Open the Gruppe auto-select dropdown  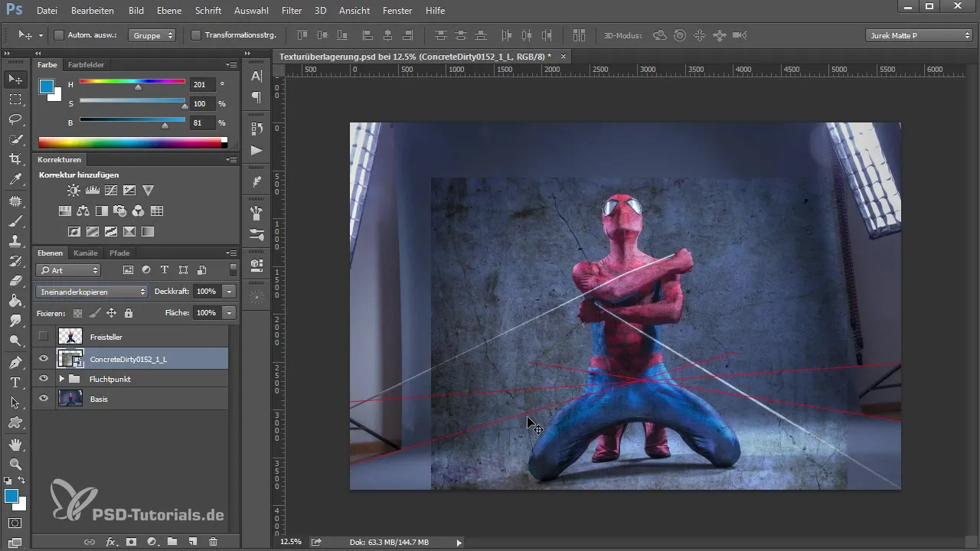(152, 35)
